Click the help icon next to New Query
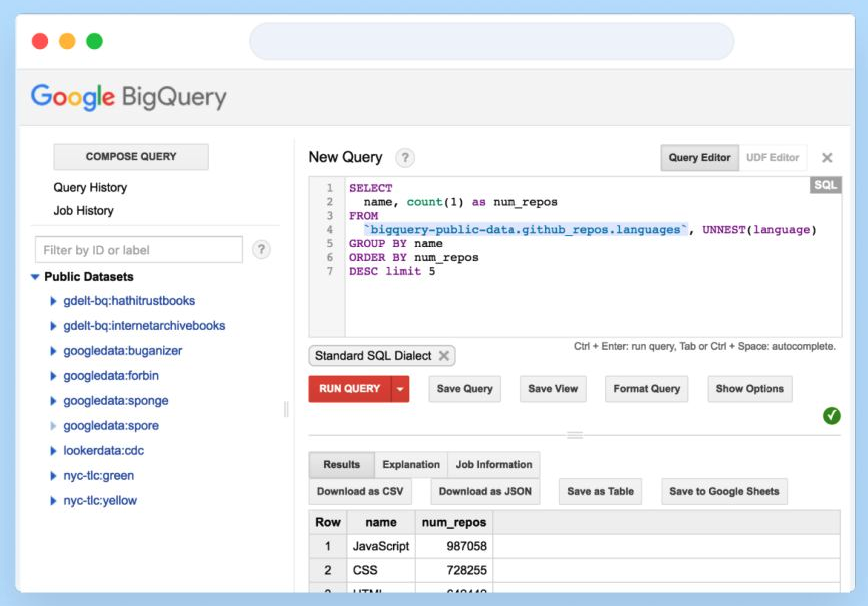 405,158
